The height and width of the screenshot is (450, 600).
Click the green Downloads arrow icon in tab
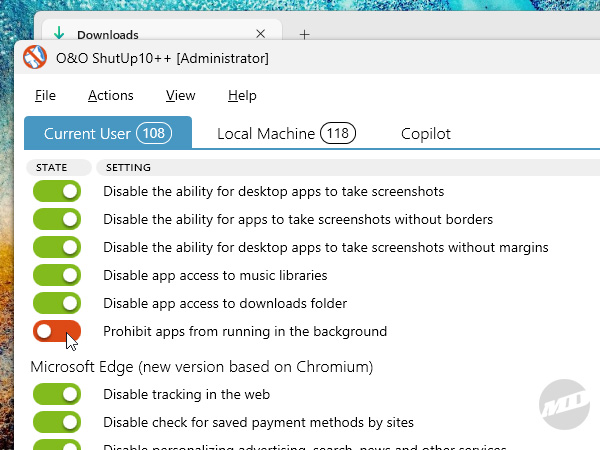pos(59,34)
